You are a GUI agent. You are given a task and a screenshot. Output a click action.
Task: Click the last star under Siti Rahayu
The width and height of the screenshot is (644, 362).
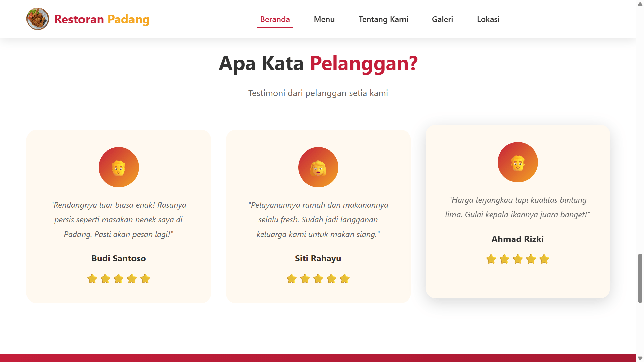344,279
